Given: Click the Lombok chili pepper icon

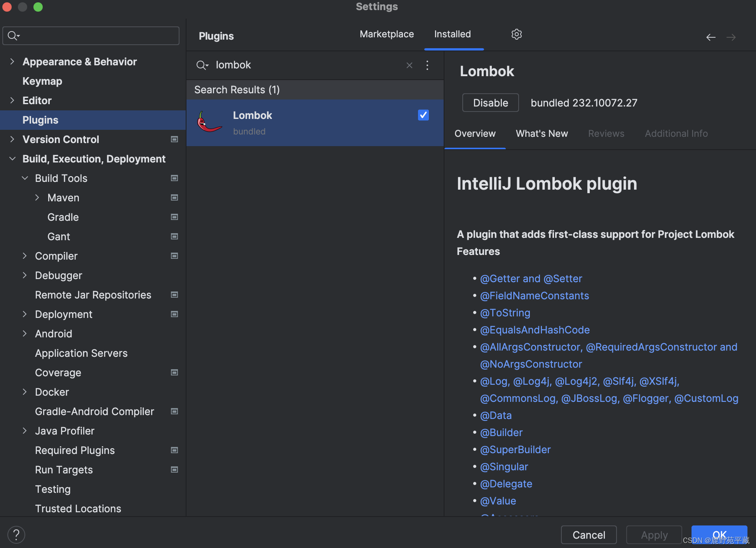Looking at the screenshot, I should click(x=210, y=122).
